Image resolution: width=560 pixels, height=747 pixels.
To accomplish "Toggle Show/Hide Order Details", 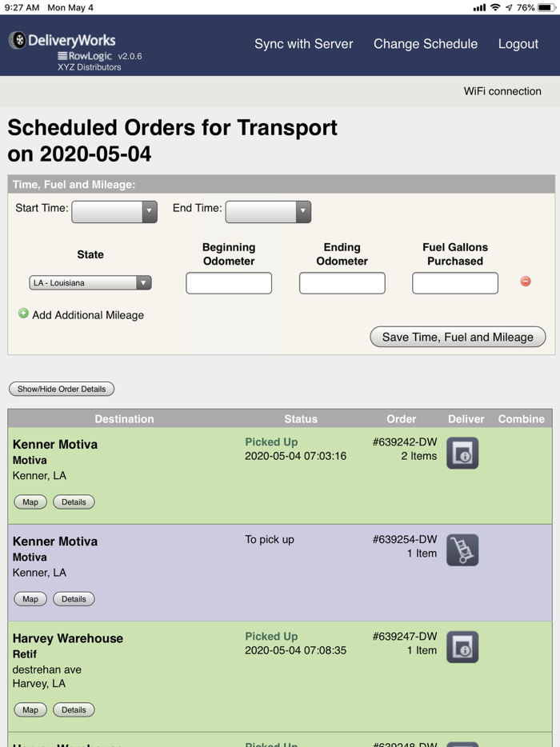I will (61, 389).
